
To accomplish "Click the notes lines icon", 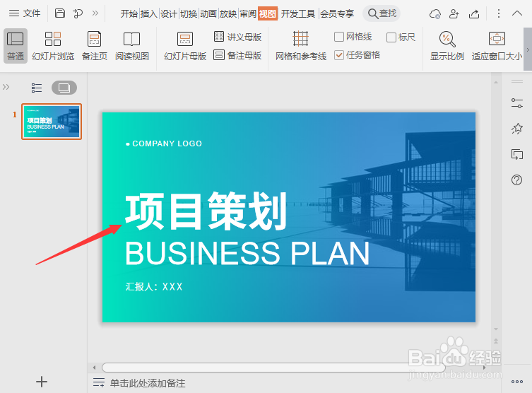I will [x=99, y=382].
